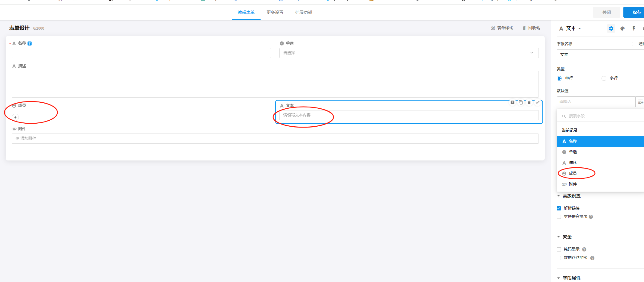Enable 掩码显示 checkbox
The width and height of the screenshot is (644, 282).
[559, 249]
